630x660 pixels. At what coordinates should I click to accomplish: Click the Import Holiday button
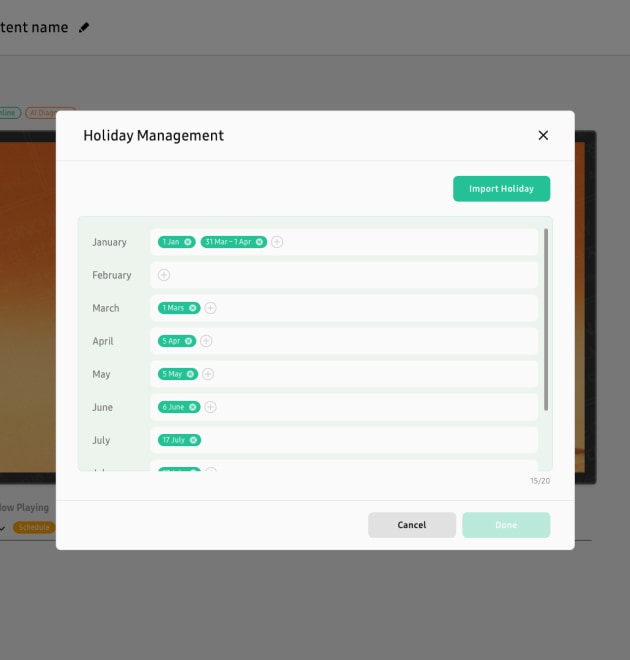tap(501, 189)
